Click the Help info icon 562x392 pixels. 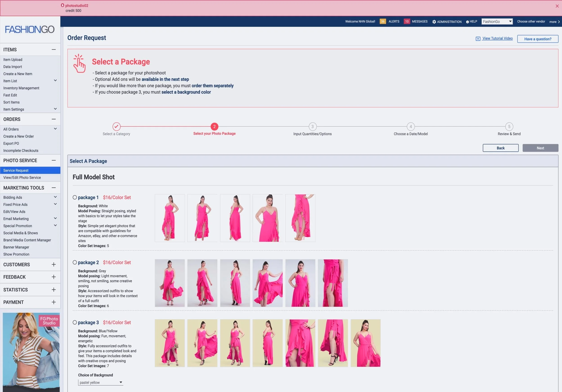tap(467, 22)
